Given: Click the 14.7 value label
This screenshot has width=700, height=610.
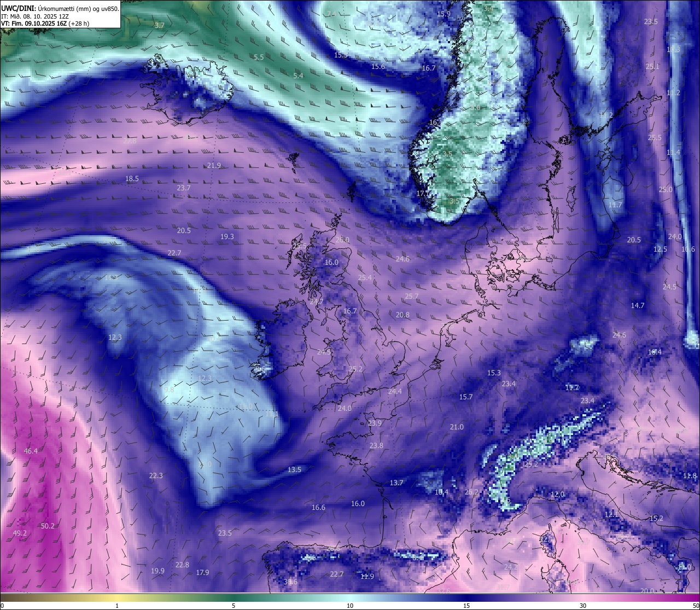Looking at the screenshot, I should (x=638, y=306).
